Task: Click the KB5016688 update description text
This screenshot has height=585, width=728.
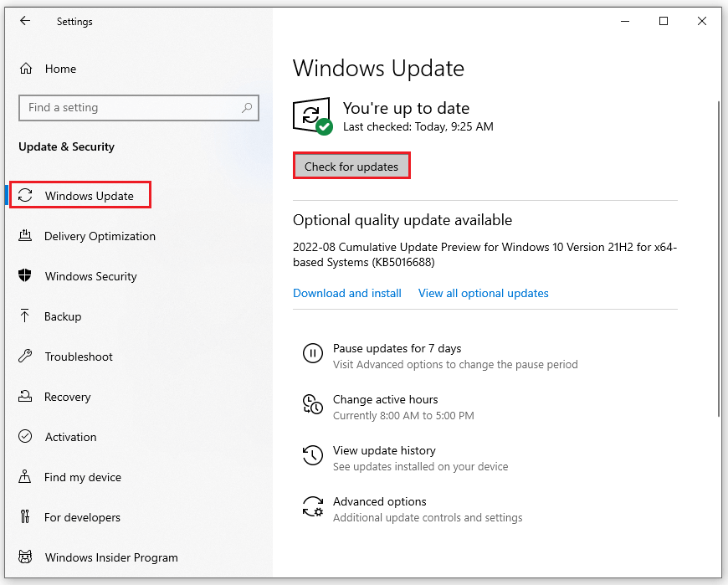Action: (485, 254)
